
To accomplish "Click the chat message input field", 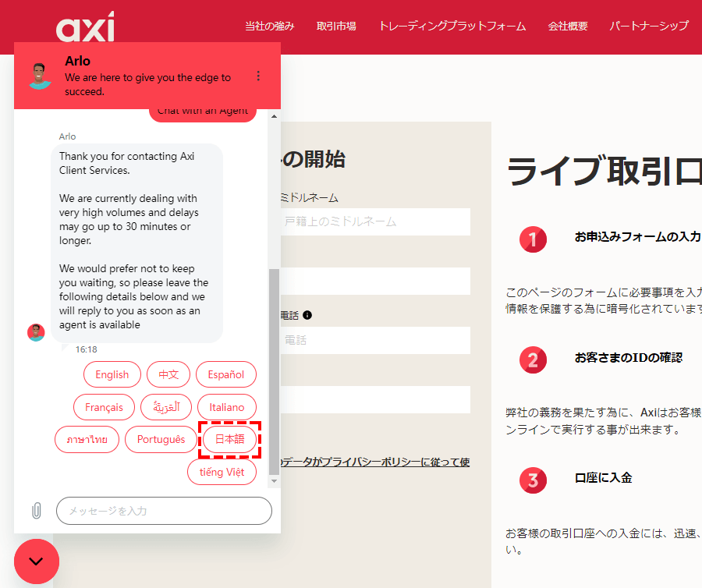I will [x=164, y=511].
